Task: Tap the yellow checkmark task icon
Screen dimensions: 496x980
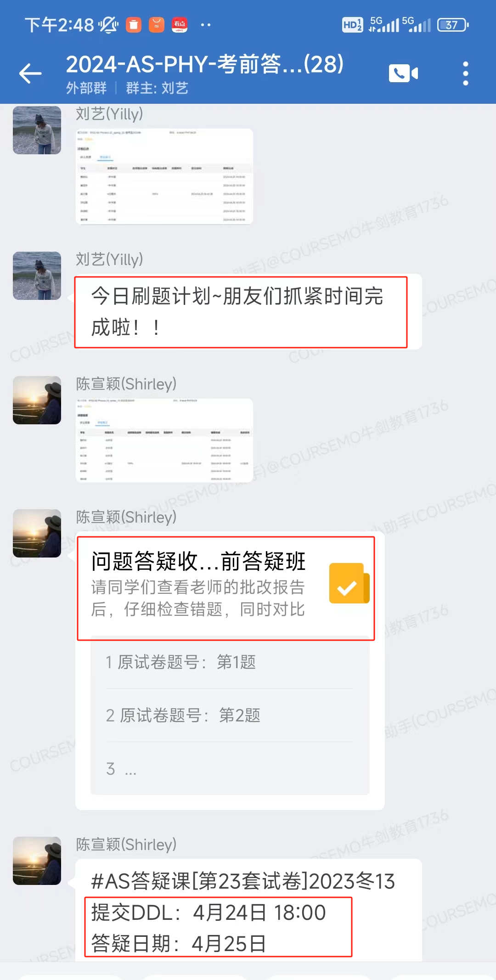Action: tap(349, 583)
